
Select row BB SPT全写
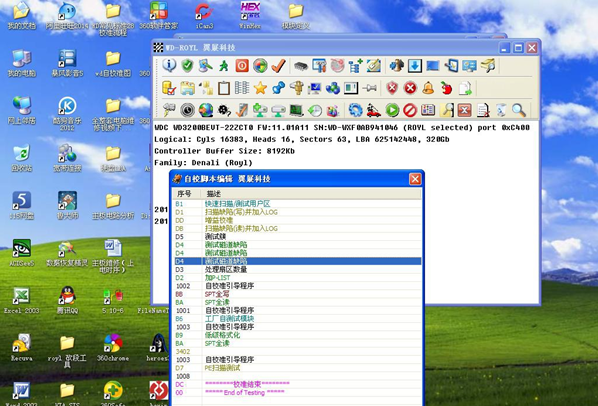pyautogui.click(x=297, y=294)
